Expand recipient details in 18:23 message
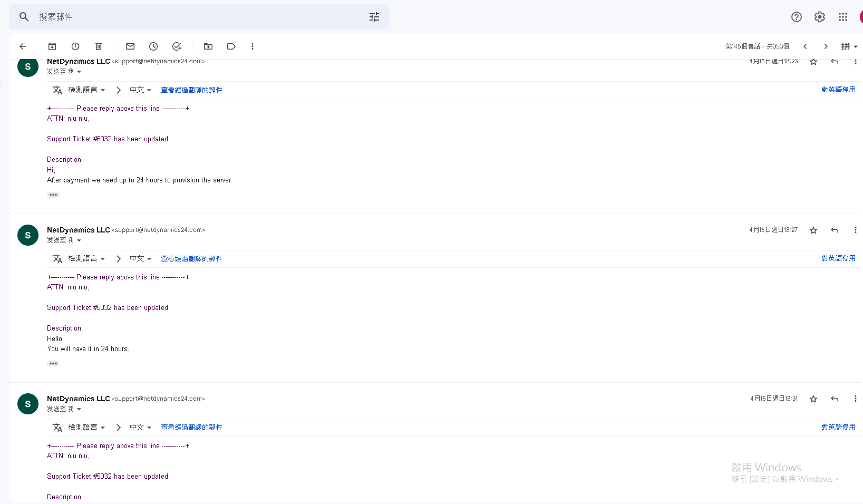 click(79, 72)
